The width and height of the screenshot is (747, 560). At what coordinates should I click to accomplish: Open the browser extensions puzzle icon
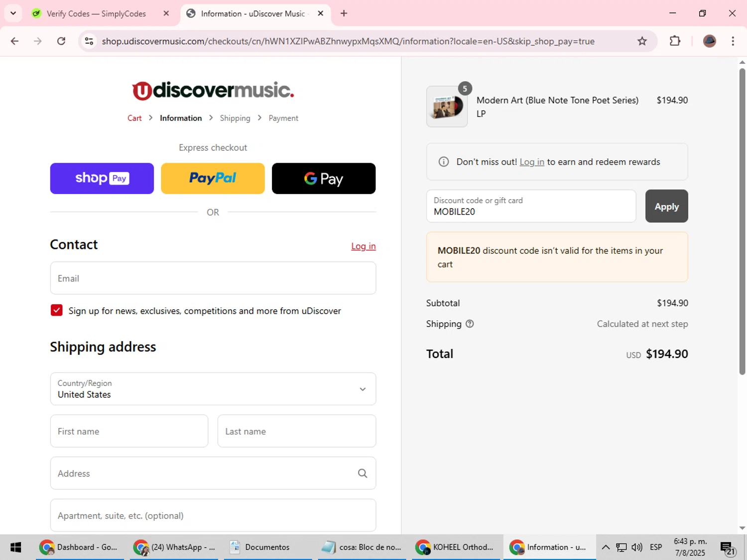point(675,41)
